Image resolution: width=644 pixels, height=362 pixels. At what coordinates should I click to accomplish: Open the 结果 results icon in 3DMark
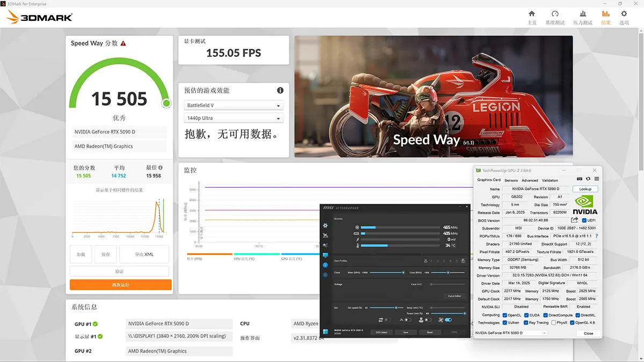[x=605, y=13]
